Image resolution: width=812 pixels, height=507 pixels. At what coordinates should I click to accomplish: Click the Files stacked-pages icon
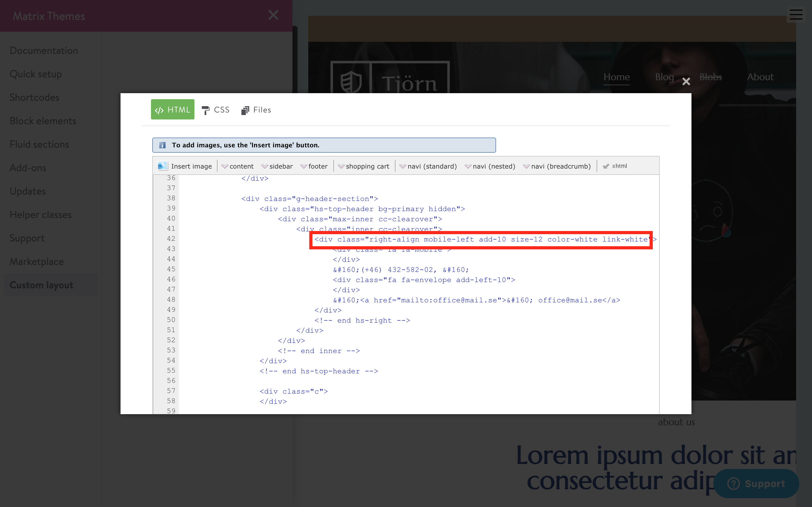pyautogui.click(x=245, y=110)
